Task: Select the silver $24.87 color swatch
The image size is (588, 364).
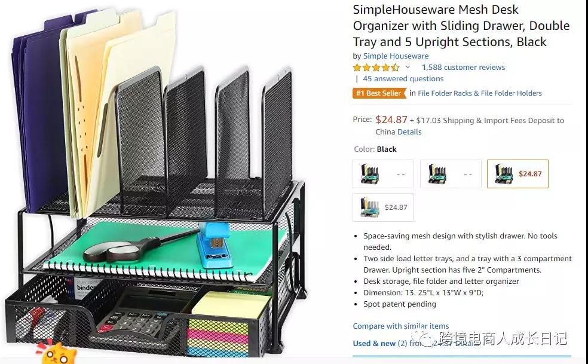Action: point(383,207)
